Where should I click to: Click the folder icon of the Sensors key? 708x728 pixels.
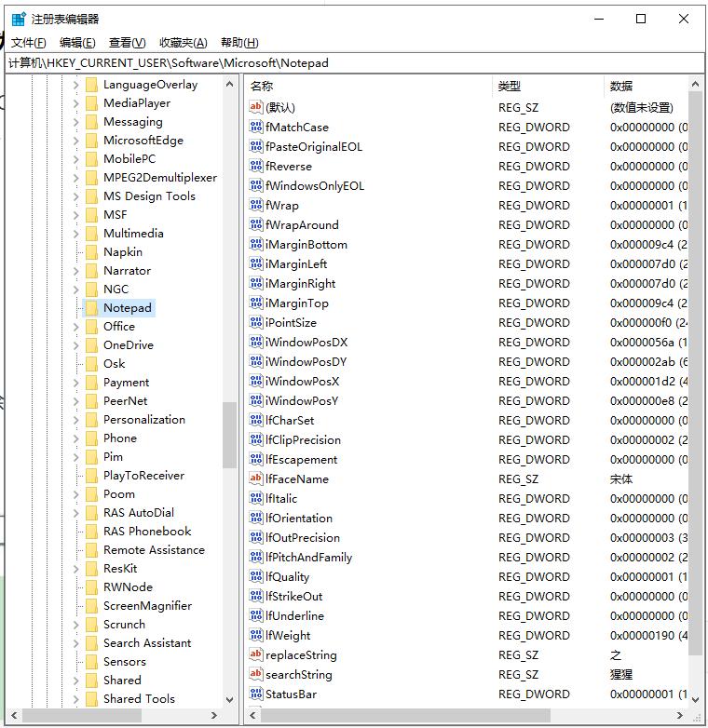91,662
